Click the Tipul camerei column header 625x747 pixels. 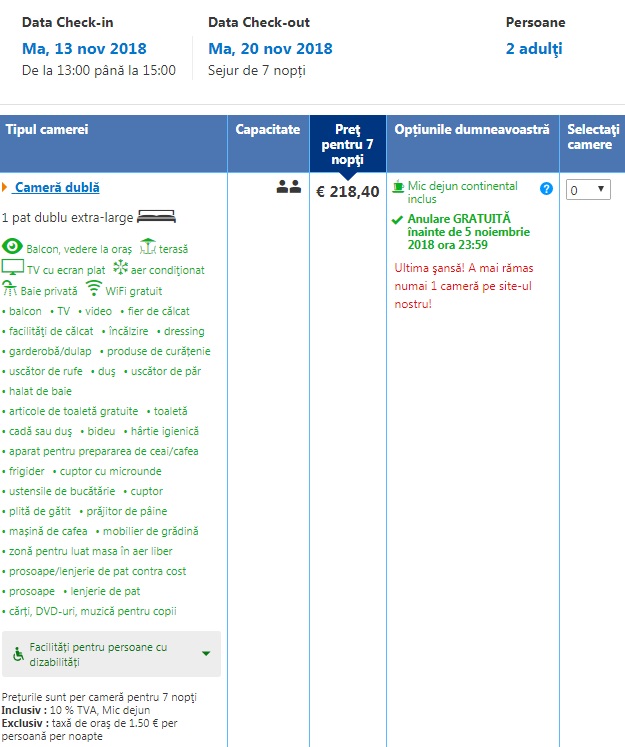click(x=47, y=130)
